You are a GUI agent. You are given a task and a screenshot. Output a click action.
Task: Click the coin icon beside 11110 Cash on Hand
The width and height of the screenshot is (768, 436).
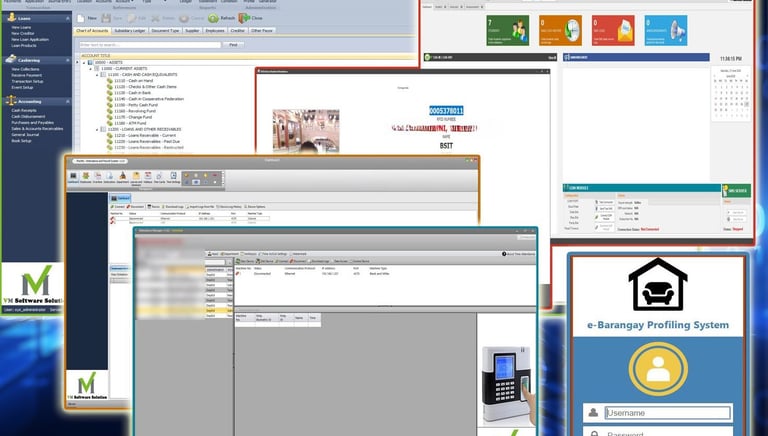[110, 81]
